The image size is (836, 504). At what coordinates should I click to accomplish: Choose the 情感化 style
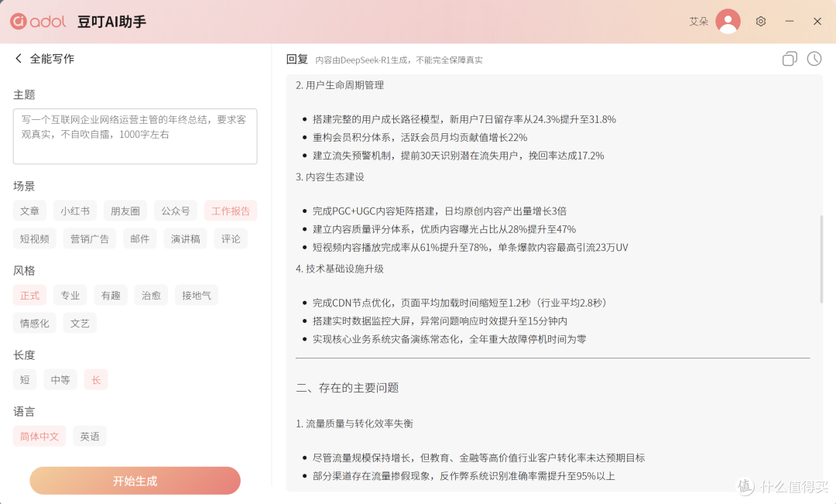(35, 323)
